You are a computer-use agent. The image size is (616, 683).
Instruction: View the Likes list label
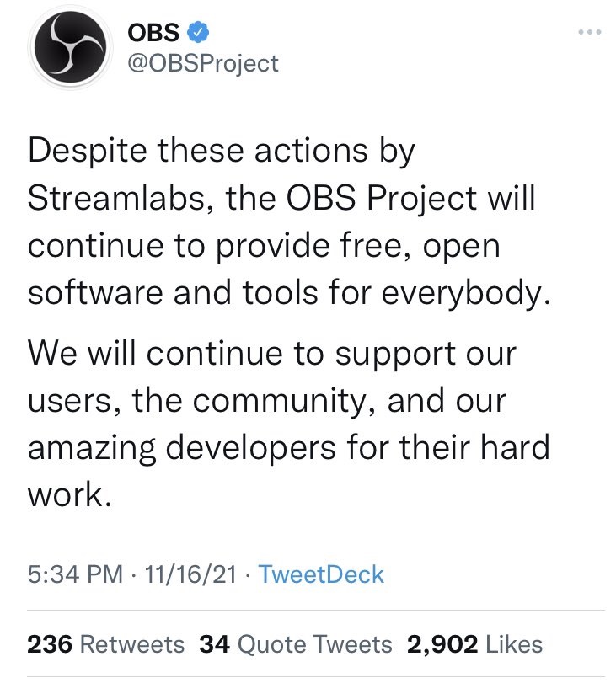pyautogui.click(x=514, y=644)
